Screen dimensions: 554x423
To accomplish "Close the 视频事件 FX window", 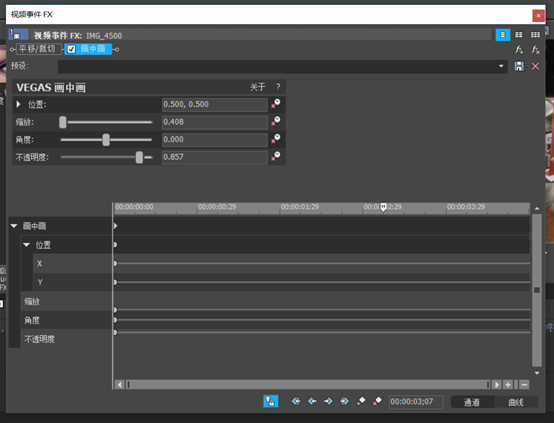I will (x=538, y=16).
